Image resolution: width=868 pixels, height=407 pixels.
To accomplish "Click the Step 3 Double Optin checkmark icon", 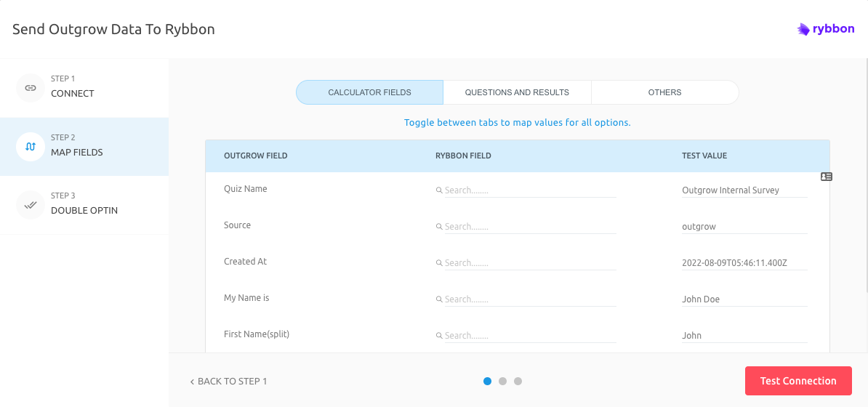I will [31, 205].
